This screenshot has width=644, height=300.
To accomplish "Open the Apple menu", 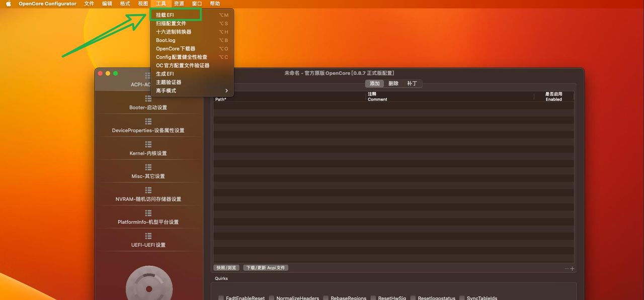I will (x=9, y=4).
